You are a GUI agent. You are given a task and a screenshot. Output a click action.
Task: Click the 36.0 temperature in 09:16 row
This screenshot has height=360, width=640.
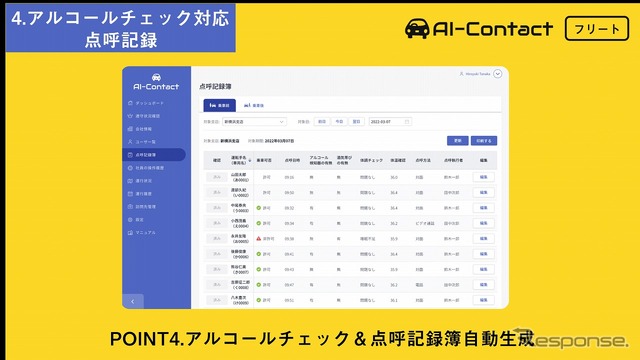click(x=394, y=178)
